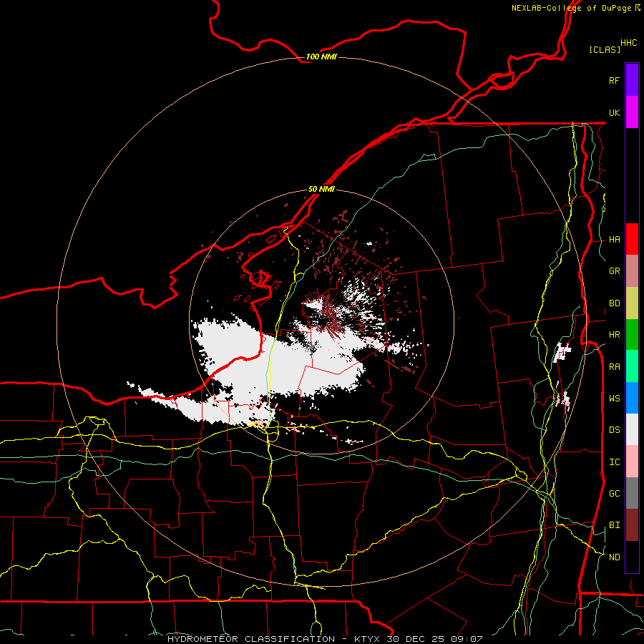This screenshot has width=644, height=644.
Task: Click the HR green legend swatch
Action: click(632, 335)
